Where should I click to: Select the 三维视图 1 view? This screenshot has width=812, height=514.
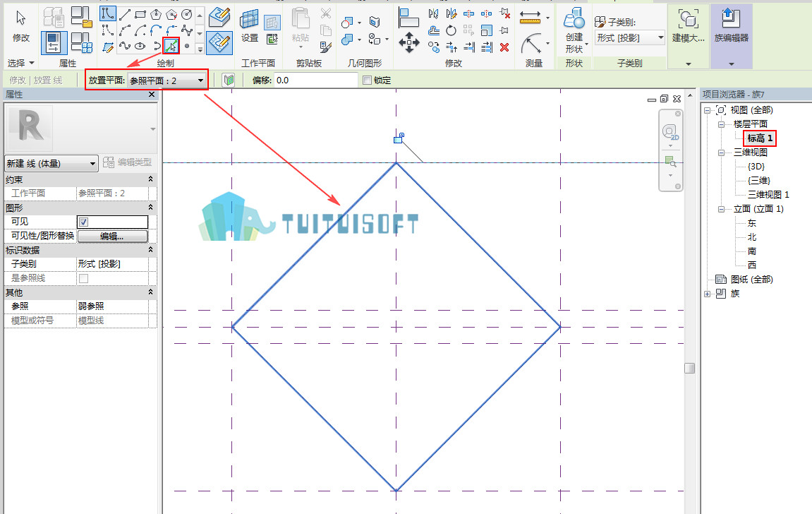pyautogui.click(x=768, y=195)
